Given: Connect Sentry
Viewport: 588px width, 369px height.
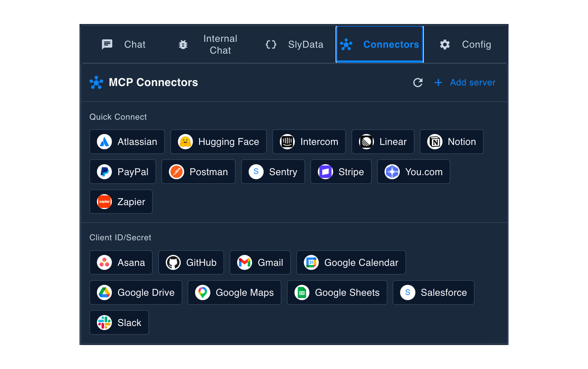Looking at the screenshot, I should tap(273, 172).
